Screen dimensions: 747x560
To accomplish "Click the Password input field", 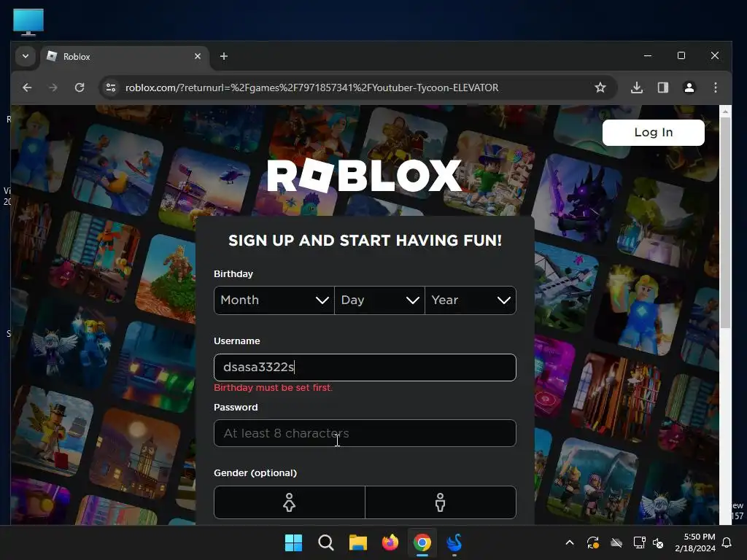I will (365, 433).
